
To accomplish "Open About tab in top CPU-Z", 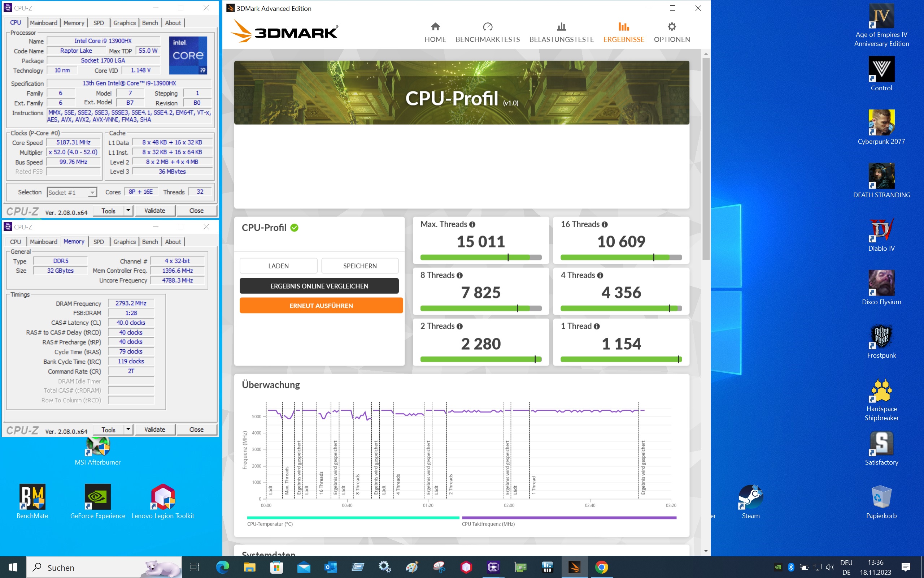I will pyautogui.click(x=173, y=23).
